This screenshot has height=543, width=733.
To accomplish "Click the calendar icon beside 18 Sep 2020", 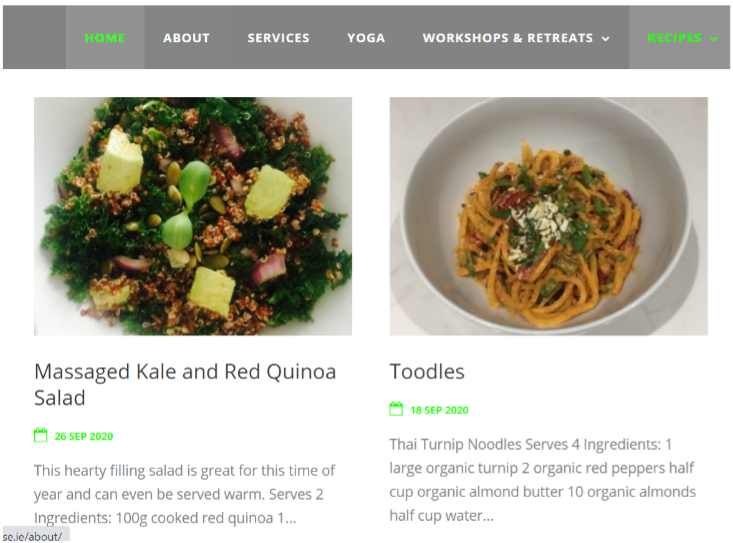I will click(396, 409).
